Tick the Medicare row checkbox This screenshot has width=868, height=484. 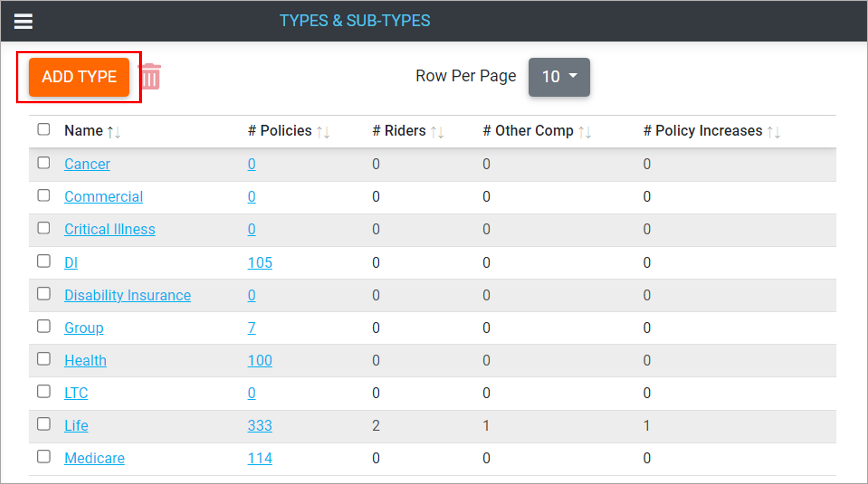[43, 457]
